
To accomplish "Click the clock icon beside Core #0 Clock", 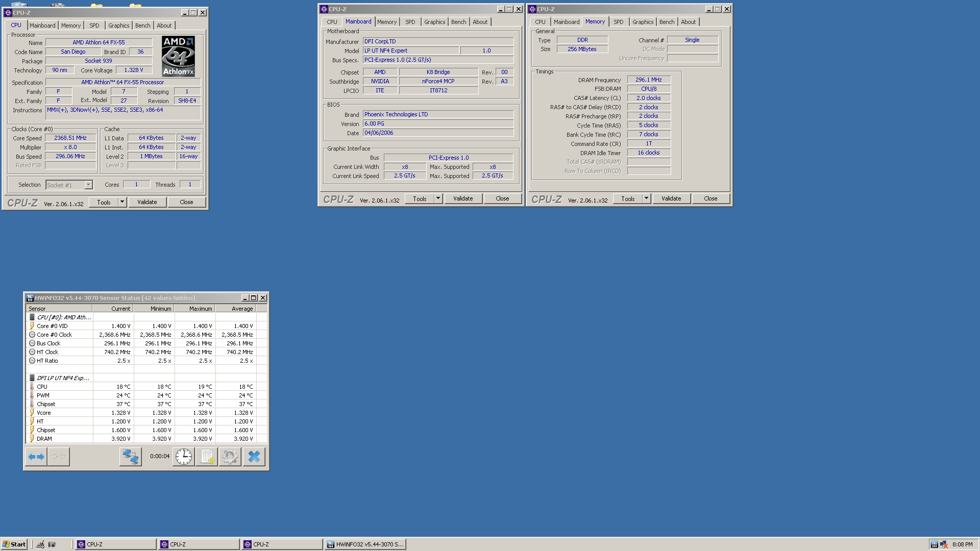I will pos(32,335).
